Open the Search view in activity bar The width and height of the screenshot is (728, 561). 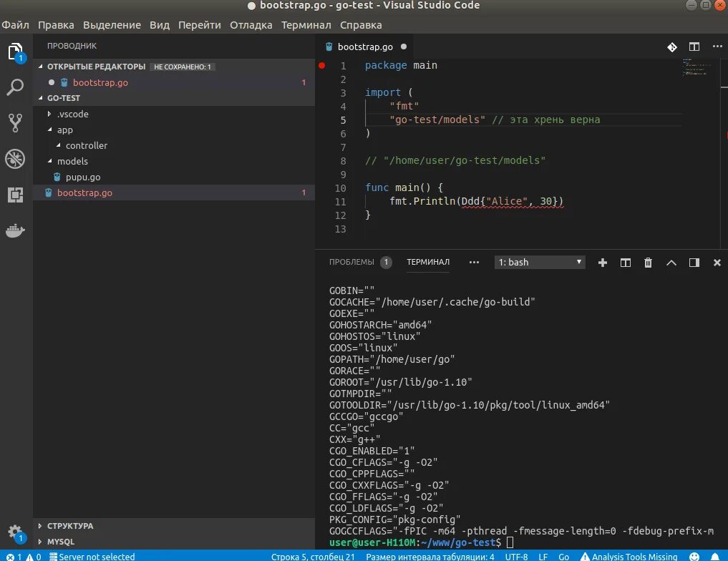15,87
